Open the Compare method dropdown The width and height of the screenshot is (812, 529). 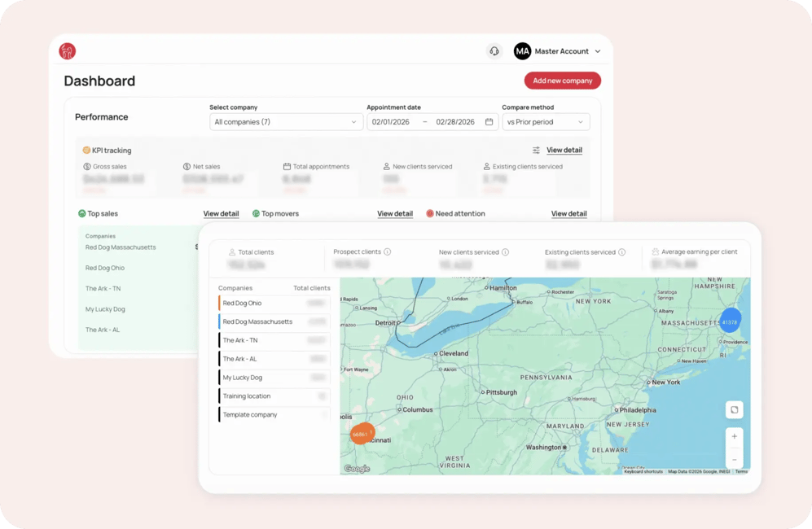546,122
